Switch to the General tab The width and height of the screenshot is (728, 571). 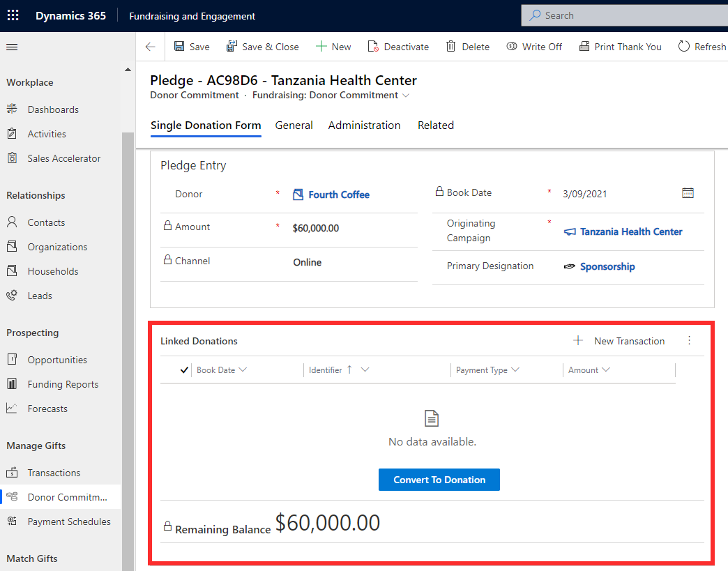point(294,125)
